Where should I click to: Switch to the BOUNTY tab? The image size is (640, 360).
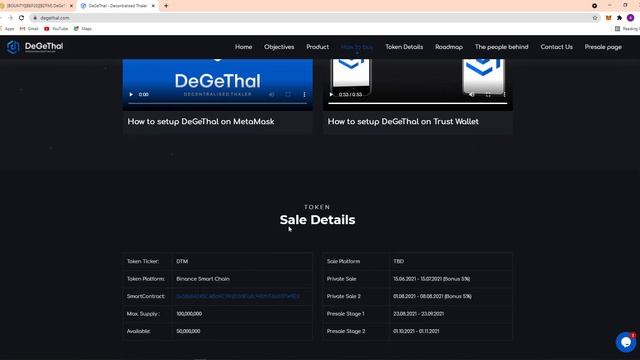pos(36,6)
